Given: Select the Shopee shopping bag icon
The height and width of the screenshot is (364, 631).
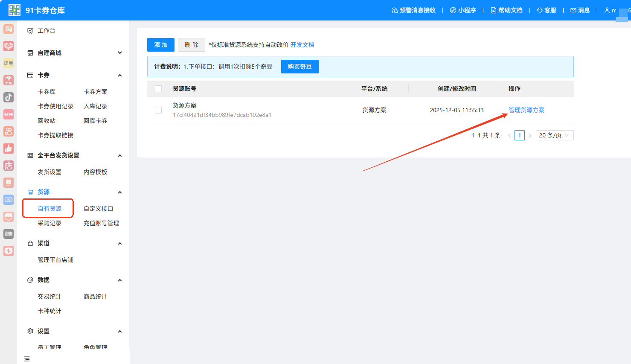Looking at the screenshot, I should pos(9,183).
